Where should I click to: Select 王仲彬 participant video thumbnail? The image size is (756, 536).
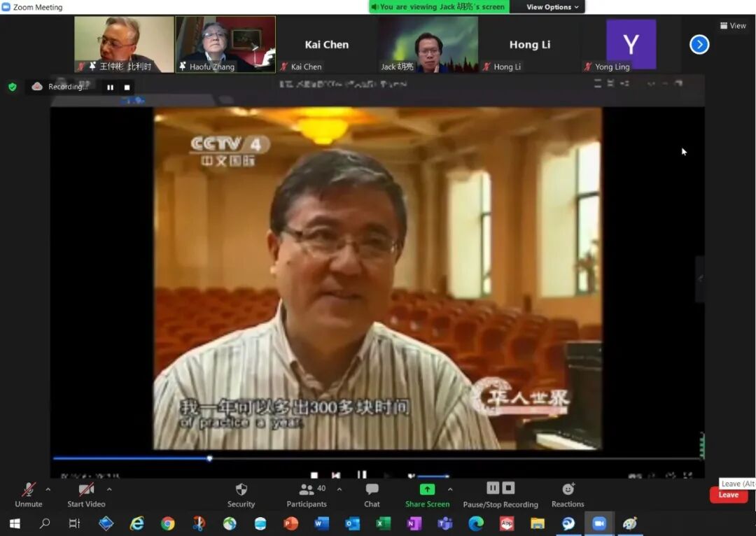pos(124,44)
